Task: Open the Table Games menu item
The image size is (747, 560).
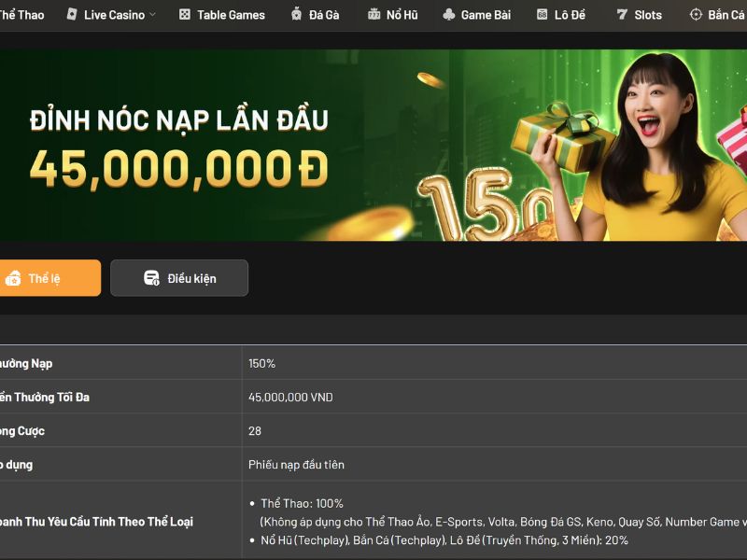Action: pyautogui.click(x=222, y=15)
